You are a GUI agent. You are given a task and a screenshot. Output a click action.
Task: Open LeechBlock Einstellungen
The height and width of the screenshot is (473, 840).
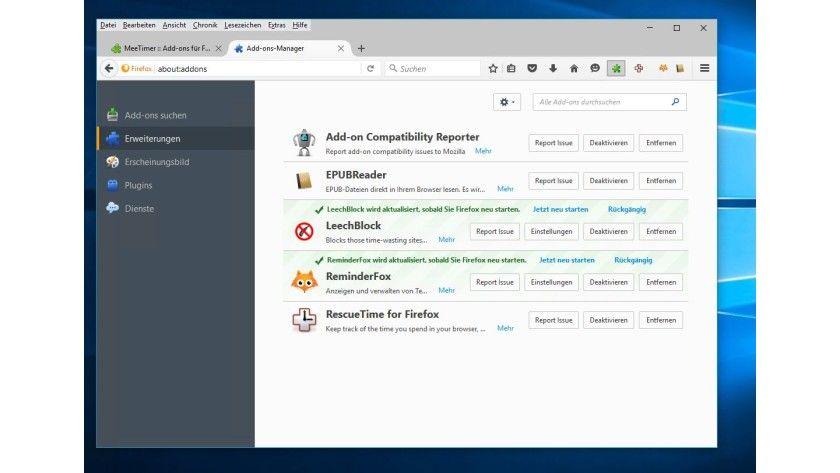[551, 231]
